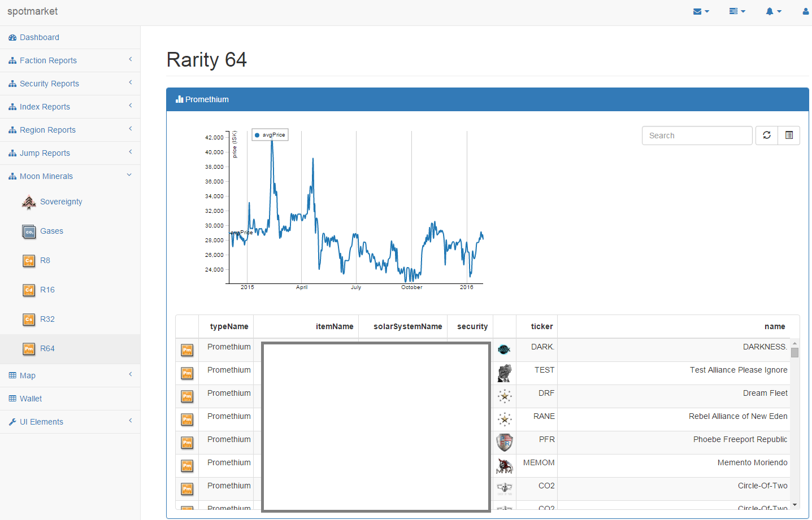
Task: Collapse the Moon Minerals menu
Action: (x=46, y=176)
